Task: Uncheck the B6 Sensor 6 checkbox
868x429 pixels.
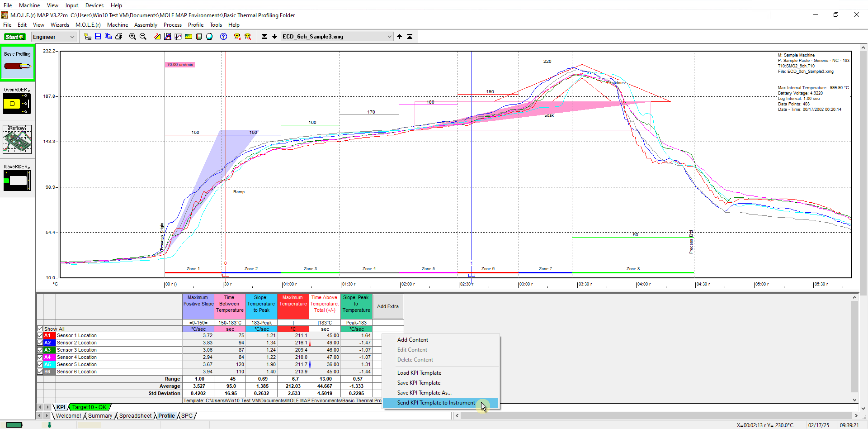Action: pyautogui.click(x=40, y=372)
